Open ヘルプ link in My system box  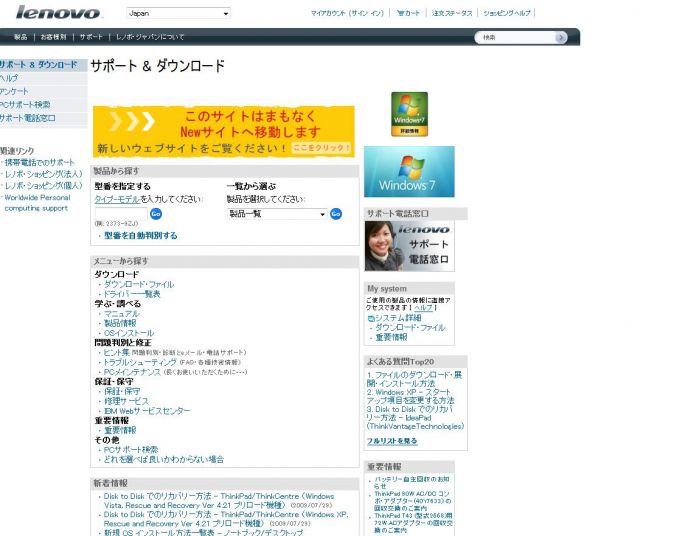(423, 307)
